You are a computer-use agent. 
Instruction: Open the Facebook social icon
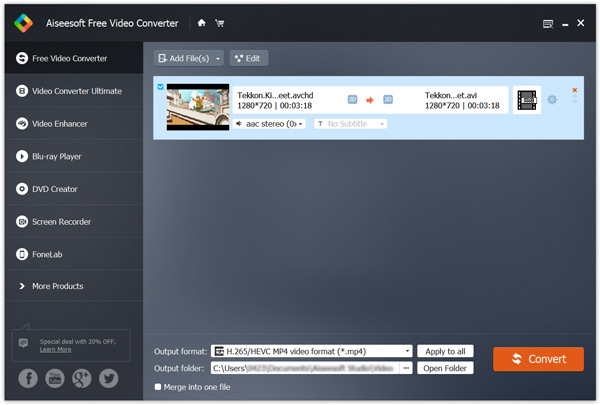pos(28,378)
